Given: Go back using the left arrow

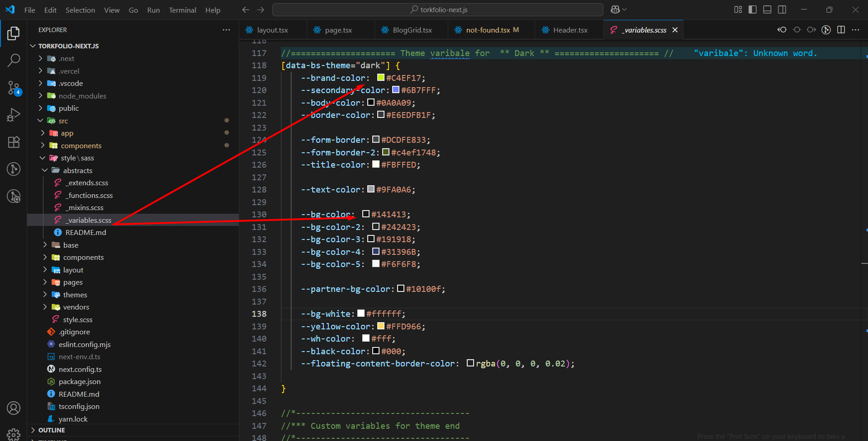Looking at the screenshot, I should (246, 9).
